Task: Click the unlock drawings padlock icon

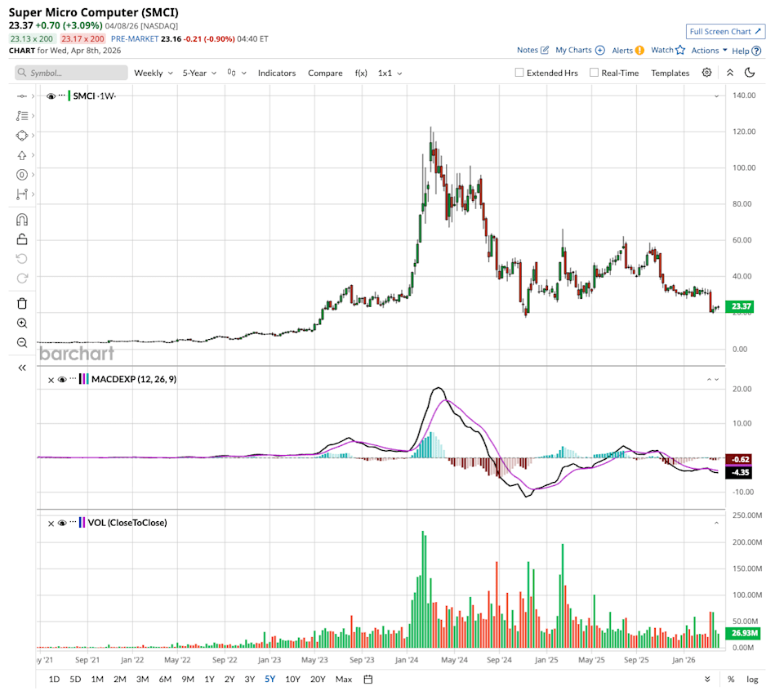Action: tap(22, 239)
